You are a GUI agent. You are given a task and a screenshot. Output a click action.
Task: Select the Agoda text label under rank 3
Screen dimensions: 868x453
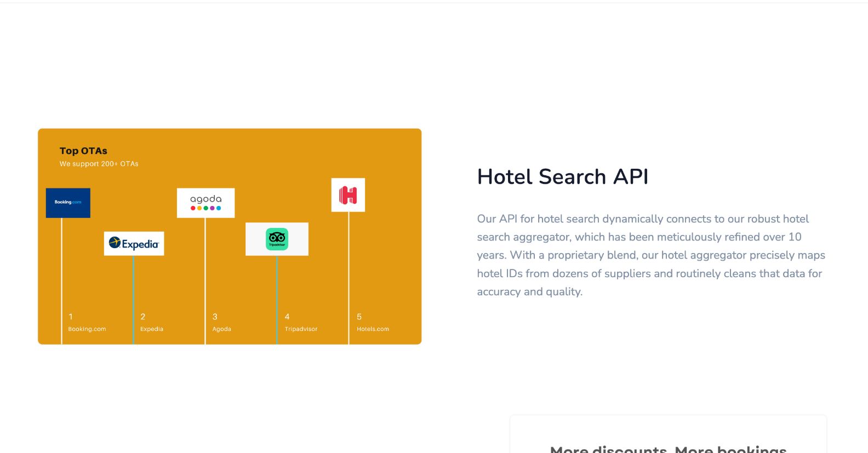click(222, 329)
